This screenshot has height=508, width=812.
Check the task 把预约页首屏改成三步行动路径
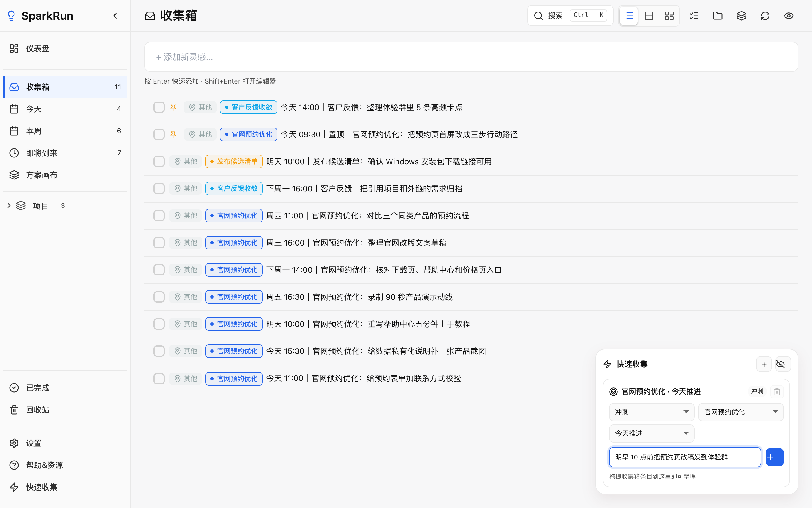[159, 134]
